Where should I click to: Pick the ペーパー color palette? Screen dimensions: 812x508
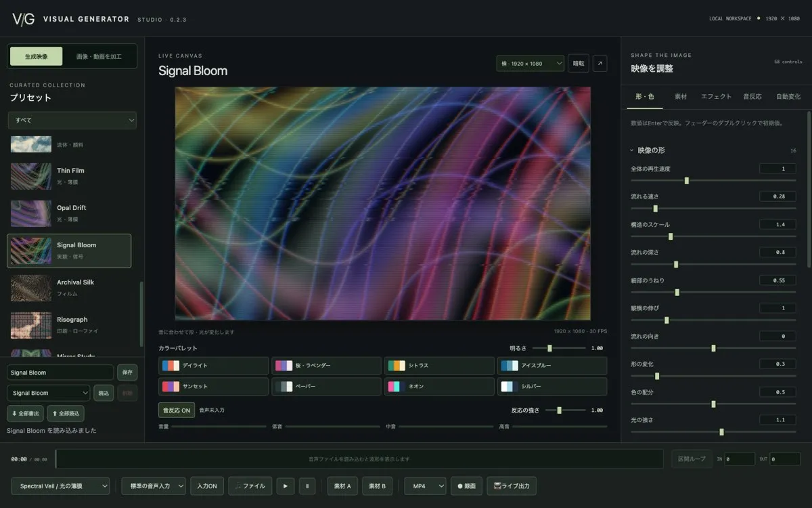coord(326,387)
